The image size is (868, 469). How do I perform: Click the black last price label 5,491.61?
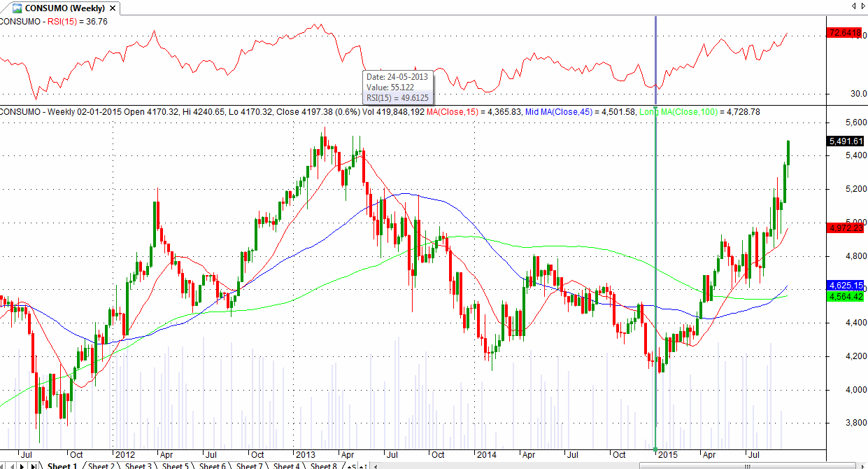click(x=844, y=141)
